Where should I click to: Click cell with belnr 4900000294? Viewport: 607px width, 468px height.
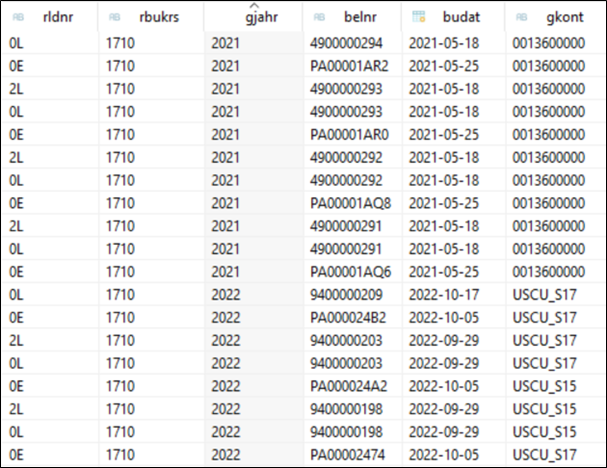(x=353, y=43)
